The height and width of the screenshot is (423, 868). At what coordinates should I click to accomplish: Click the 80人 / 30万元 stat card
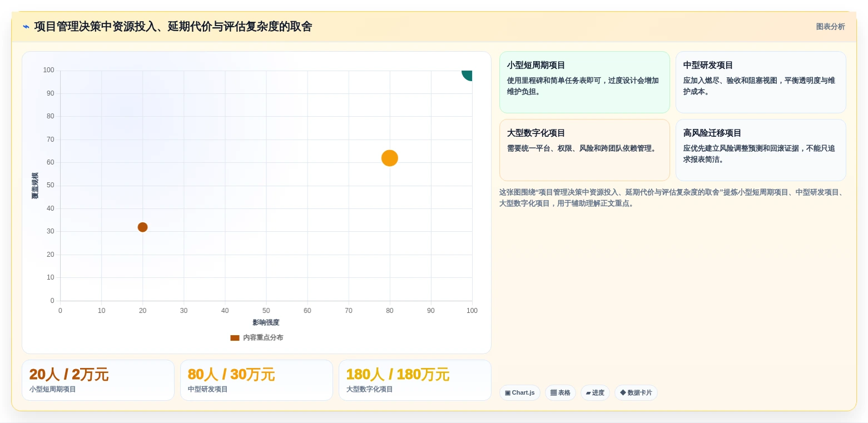pyautogui.click(x=256, y=380)
